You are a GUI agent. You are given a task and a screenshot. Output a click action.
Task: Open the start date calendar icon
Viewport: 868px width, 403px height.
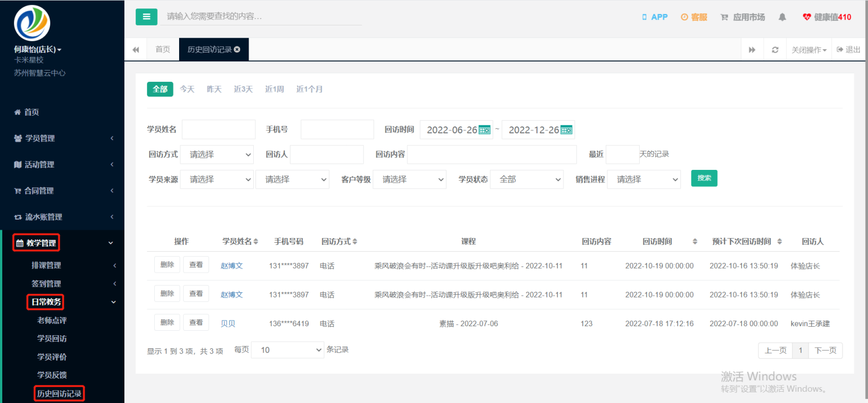(x=484, y=130)
